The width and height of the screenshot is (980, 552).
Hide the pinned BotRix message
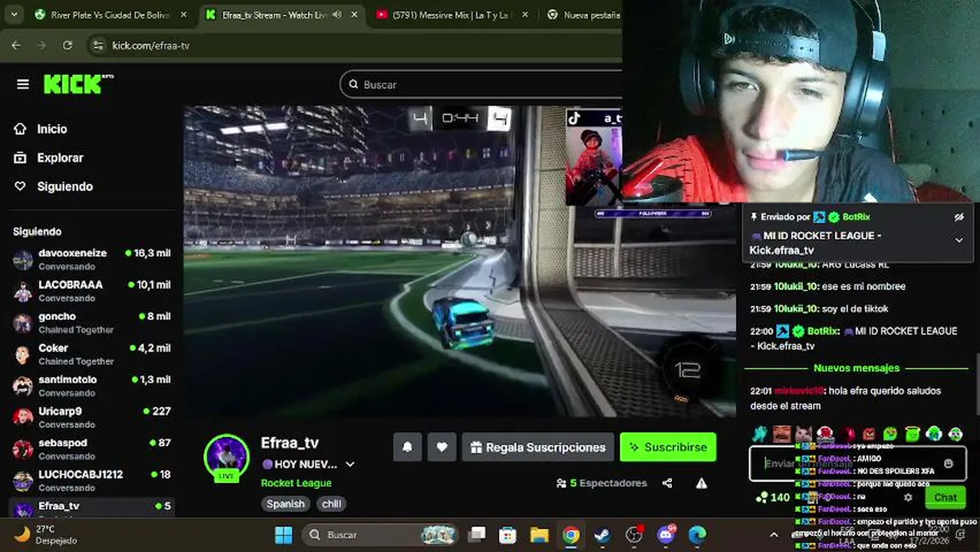point(959,218)
